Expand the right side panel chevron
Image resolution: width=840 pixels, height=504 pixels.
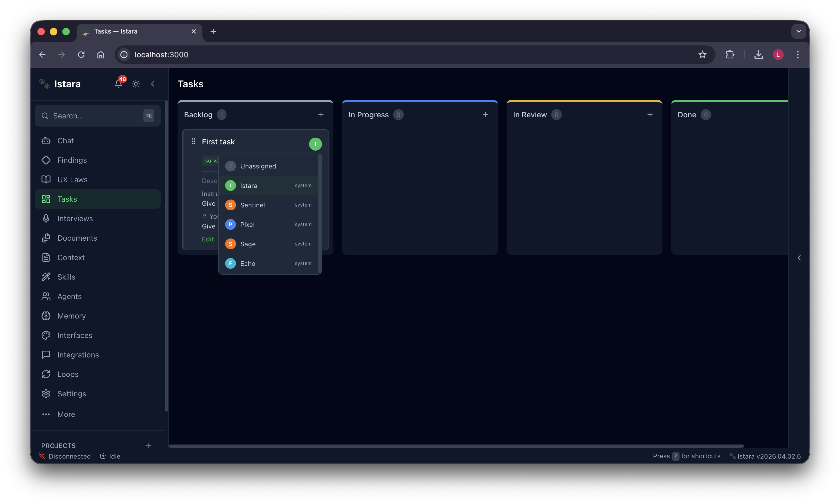pyautogui.click(x=799, y=258)
